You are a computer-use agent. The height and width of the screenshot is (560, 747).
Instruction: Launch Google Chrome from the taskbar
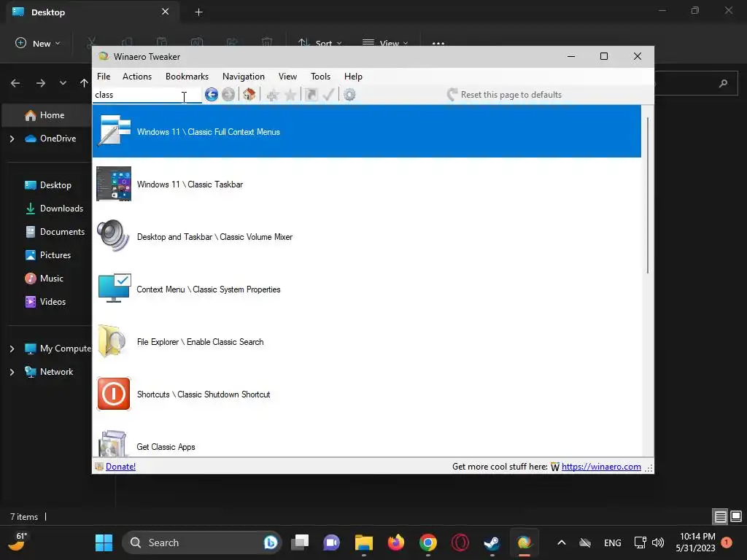click(427, 542)
